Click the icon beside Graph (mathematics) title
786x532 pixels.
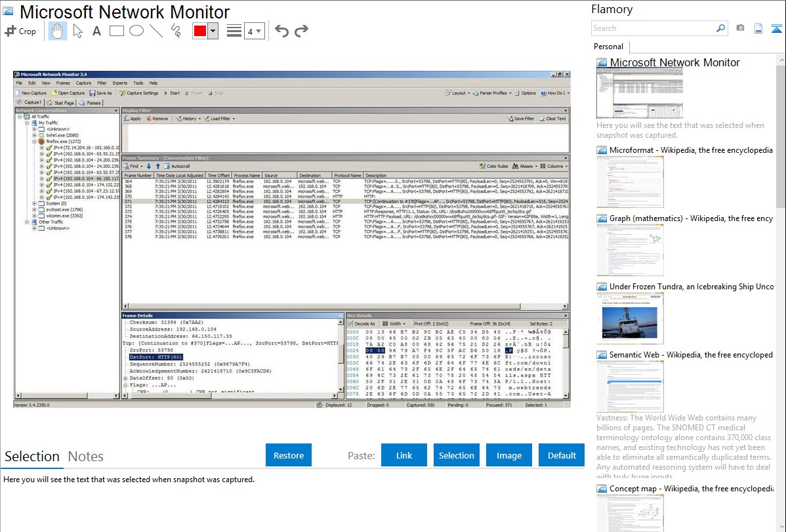pyautogui.click(x=602, y=218)
